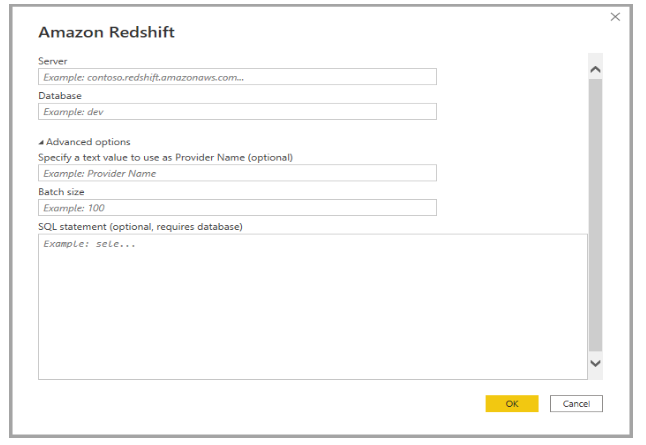Click the Provider Name optional description label

165,157
